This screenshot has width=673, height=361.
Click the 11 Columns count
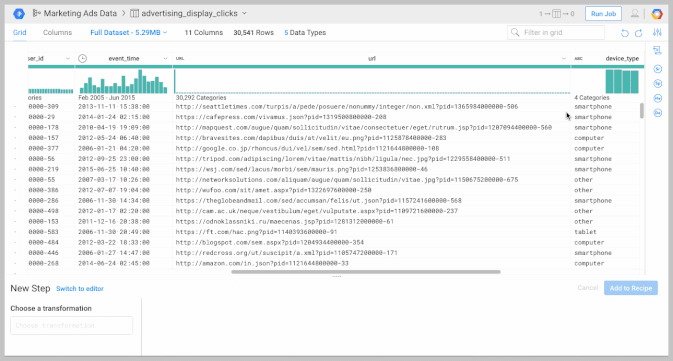click(204, 33)
